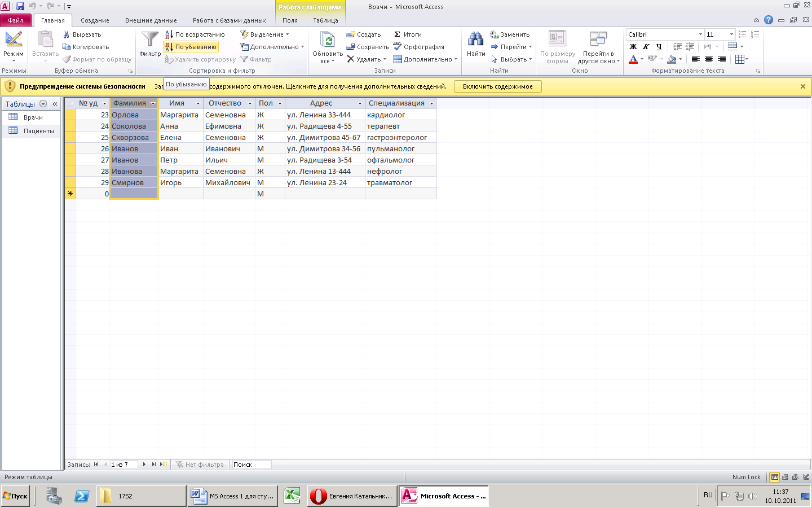This screenshot has height=508, width=812.
Task: Run Орфография spell check
Action: [419, 47]
